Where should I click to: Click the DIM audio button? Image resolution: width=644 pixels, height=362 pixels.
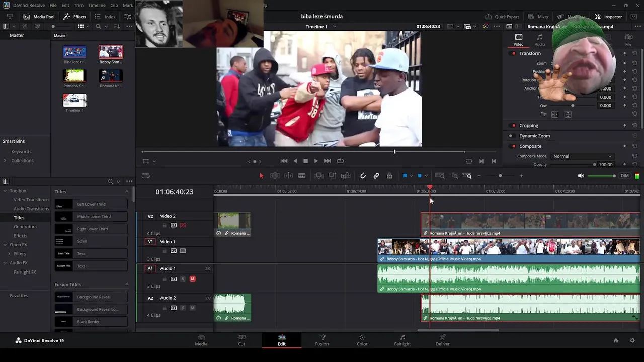point(625,176)
